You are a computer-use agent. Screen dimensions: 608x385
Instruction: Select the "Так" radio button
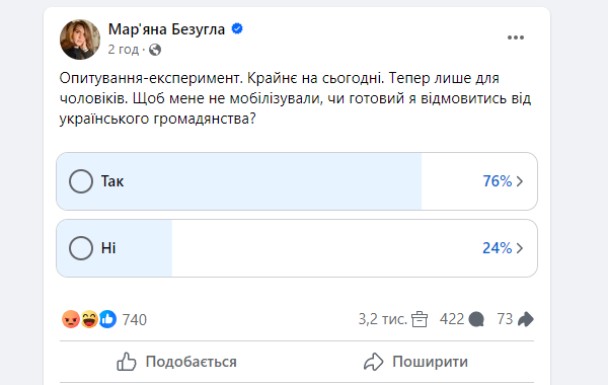(81, 181)
